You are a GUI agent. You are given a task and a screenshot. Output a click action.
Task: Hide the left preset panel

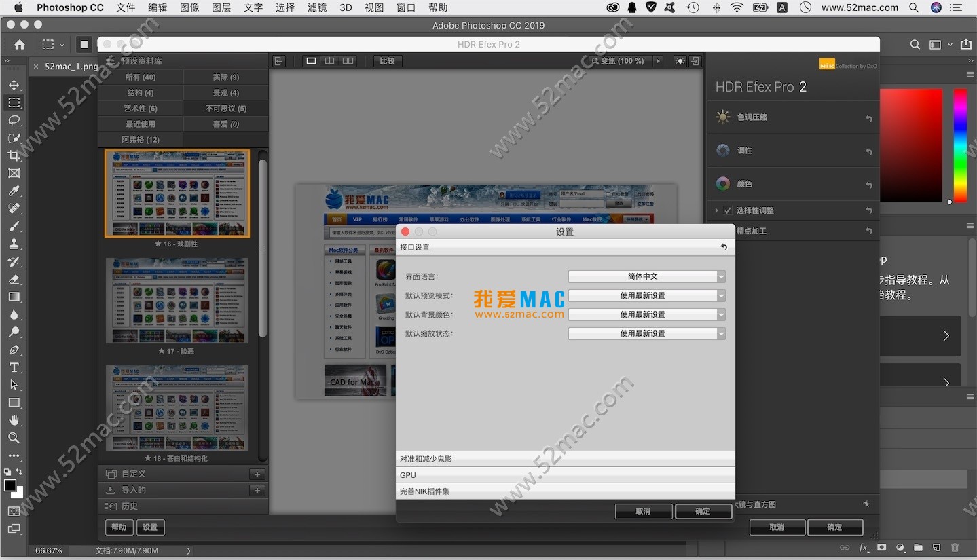point(278,61)
